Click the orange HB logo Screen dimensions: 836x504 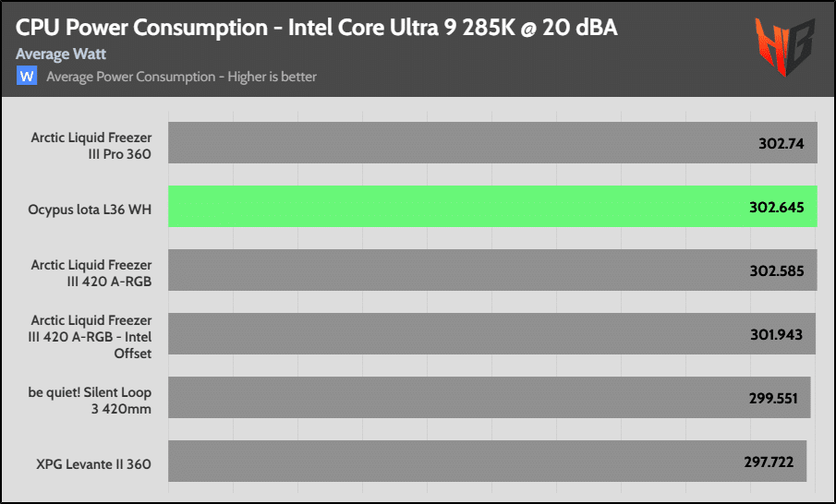[784, 46]
